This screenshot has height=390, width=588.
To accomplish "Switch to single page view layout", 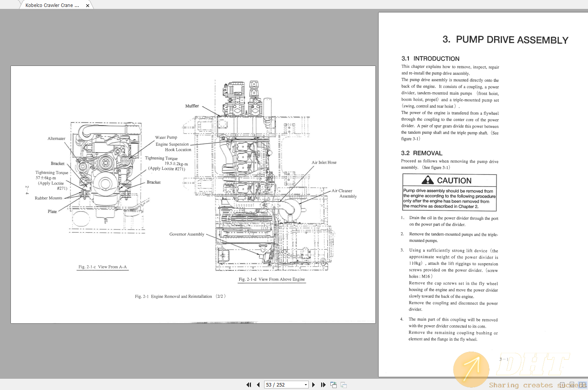I will pyautogui.click(x=563, y=385).
